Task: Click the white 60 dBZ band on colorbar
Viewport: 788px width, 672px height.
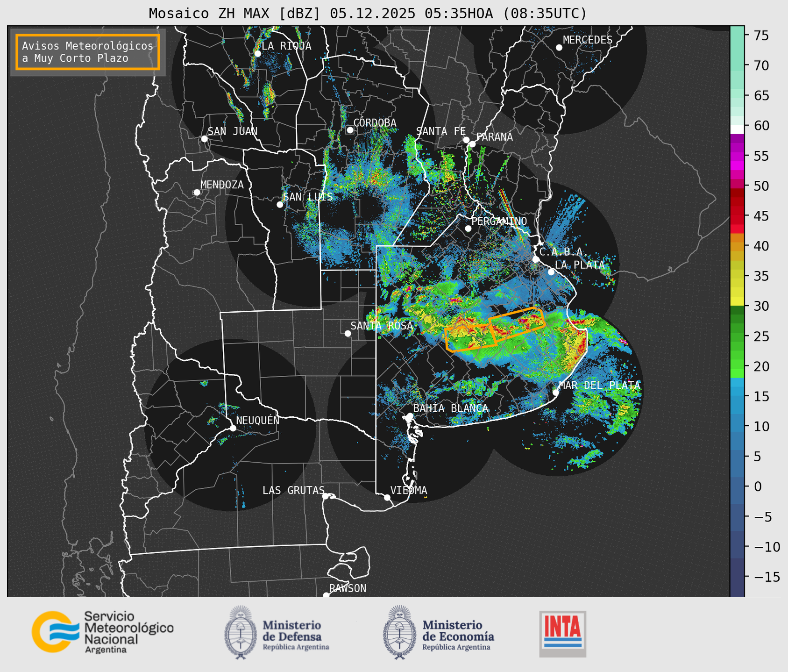Action: (x=737, y=129)
